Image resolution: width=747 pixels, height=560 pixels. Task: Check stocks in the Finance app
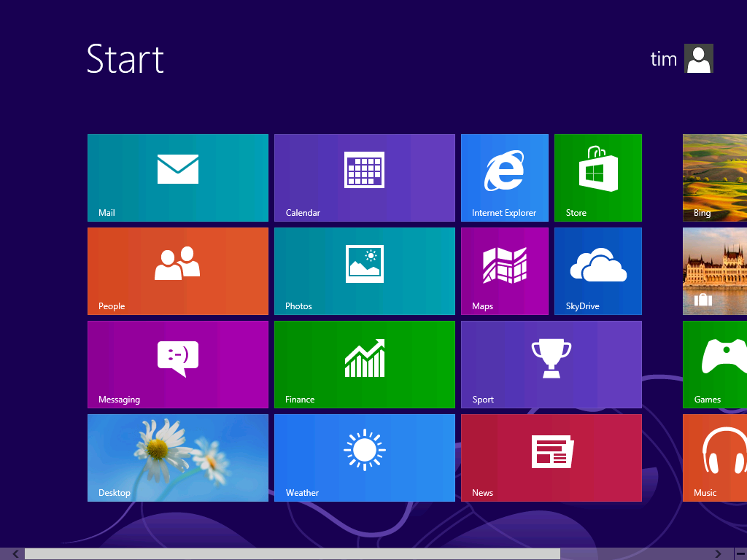point(364,364)
